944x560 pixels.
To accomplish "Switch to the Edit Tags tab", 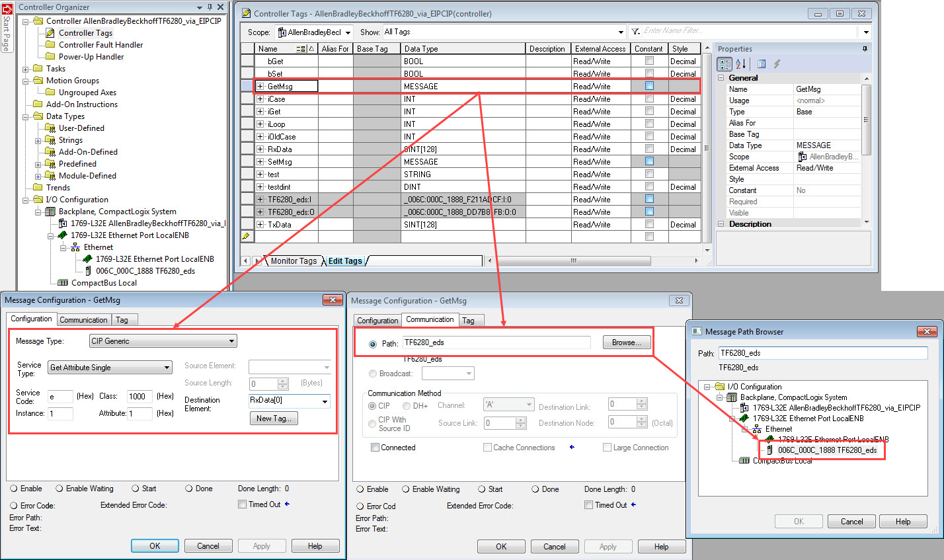I will pyautogui.click(x=345, y=261).
